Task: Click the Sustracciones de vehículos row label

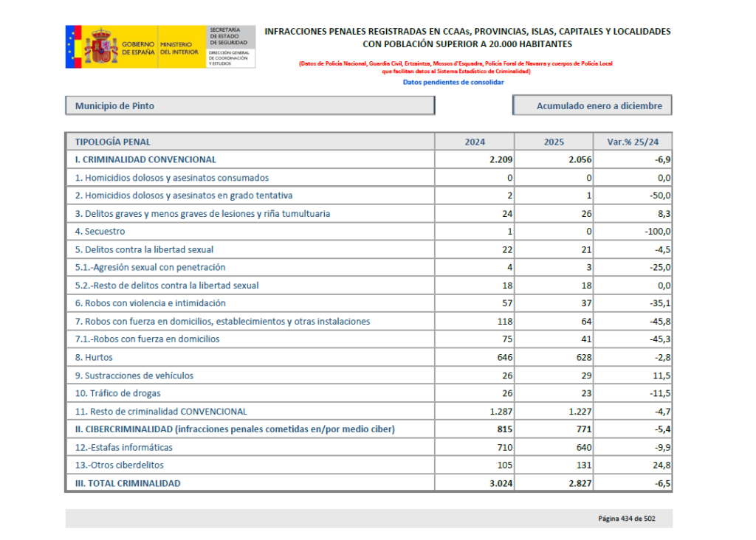Action: coord(134,375)
